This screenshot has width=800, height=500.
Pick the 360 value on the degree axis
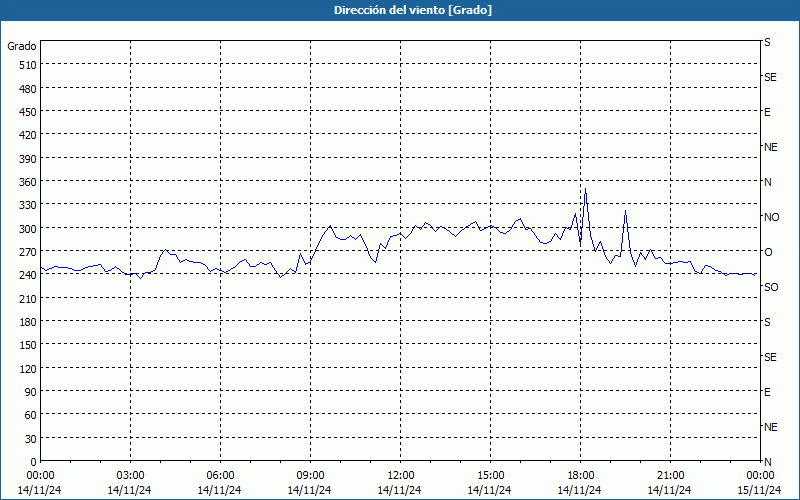(x=28, y=182)
